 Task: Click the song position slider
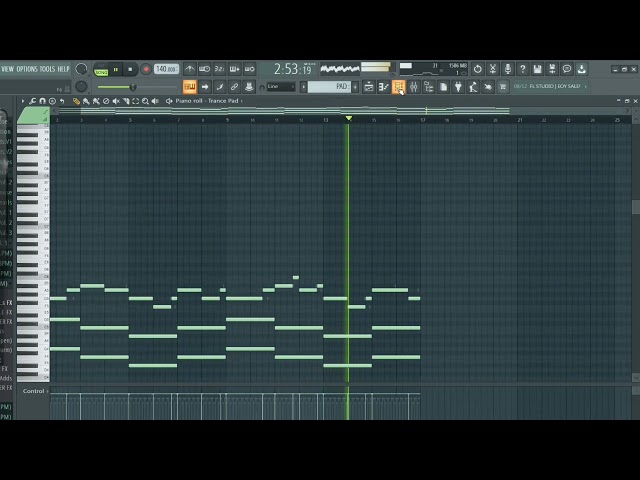coord(136,87)
